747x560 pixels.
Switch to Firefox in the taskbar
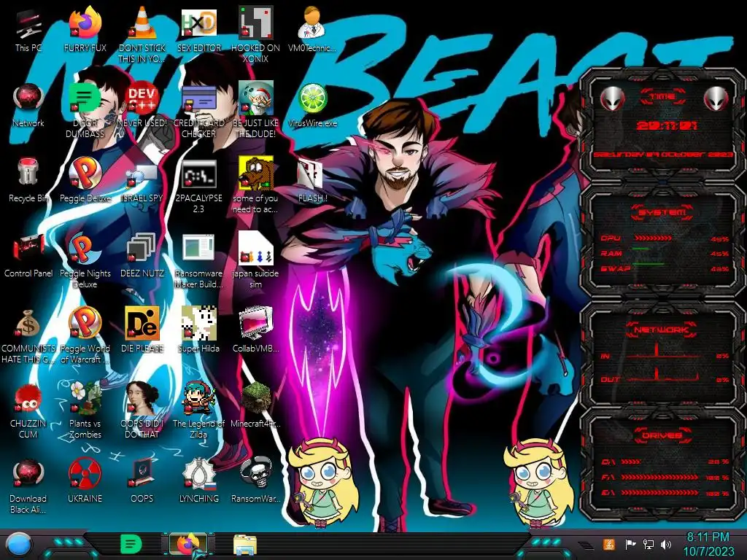(x=188, y=544)
